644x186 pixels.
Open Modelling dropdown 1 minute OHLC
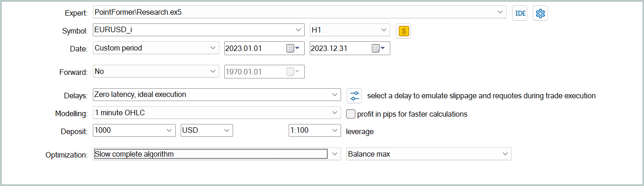click(x=335, y=113)
